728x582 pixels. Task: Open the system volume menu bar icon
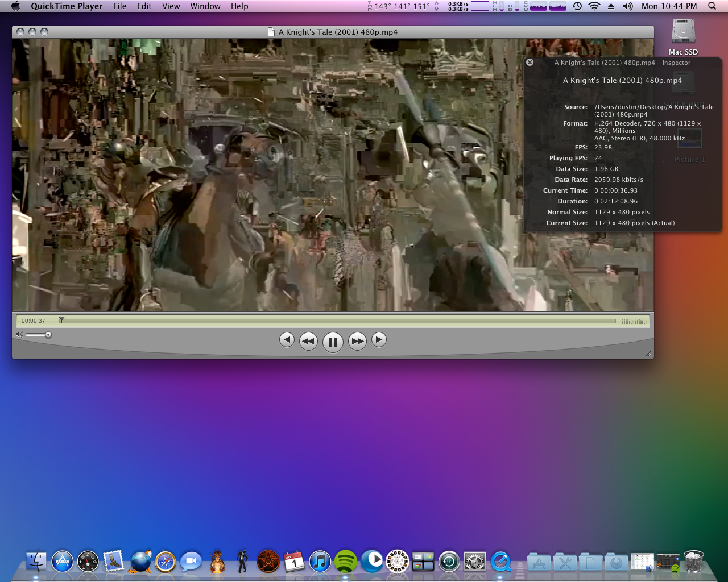click(x=628, y=6)
